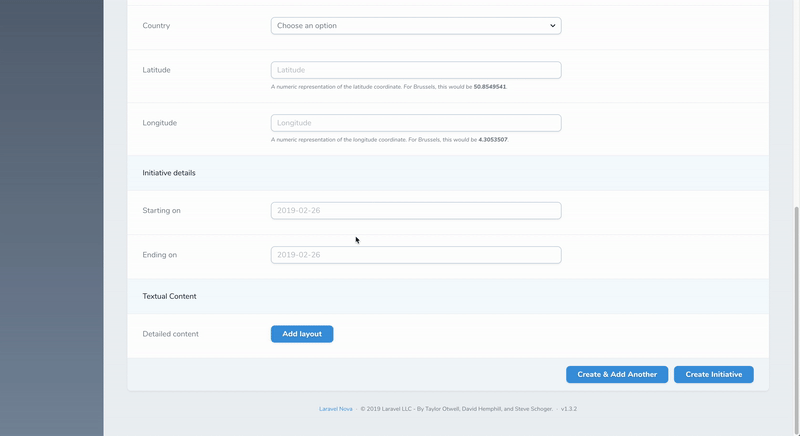
Task: Follow the Laravel Nova footer link
Action: coord(336,409)
